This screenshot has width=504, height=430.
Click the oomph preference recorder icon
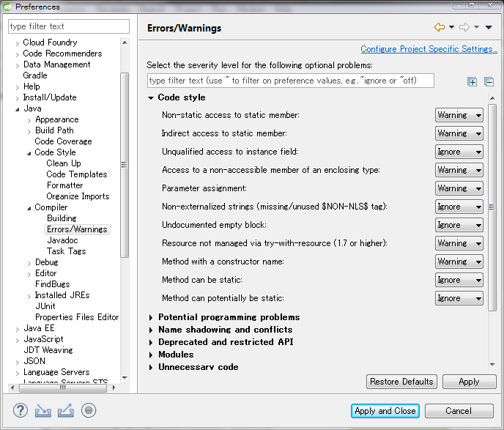(89, 410)
